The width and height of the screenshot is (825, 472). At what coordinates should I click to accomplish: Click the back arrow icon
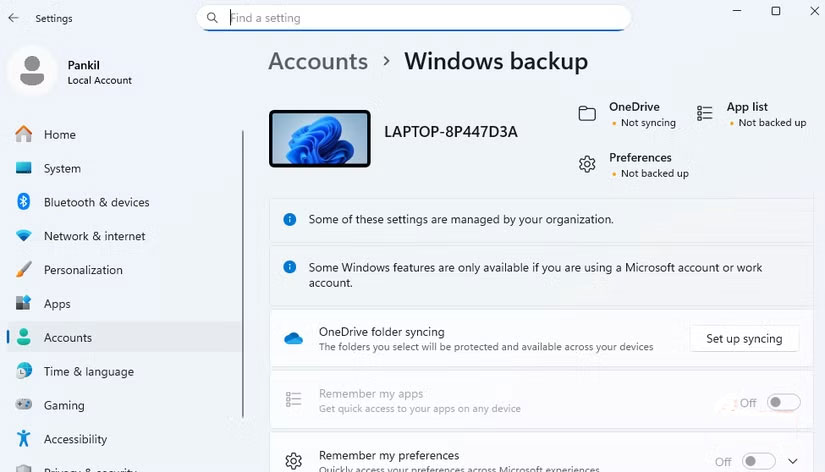point(13,18)
